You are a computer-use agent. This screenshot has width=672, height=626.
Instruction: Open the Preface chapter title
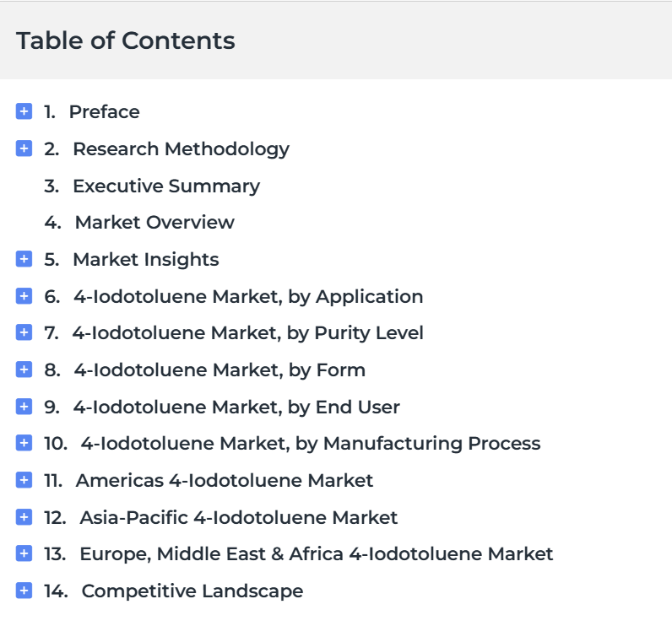coord(104,112)
